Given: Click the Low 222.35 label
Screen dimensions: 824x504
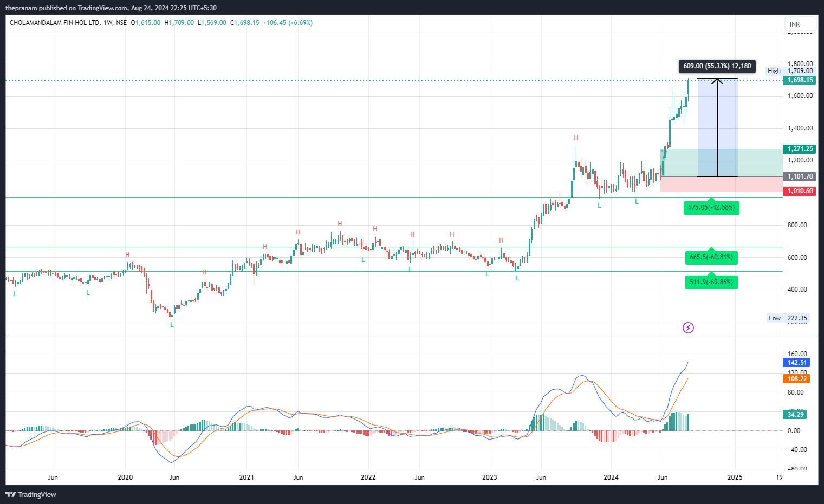Looking at the screenshot, I should (x=788, y=318).
